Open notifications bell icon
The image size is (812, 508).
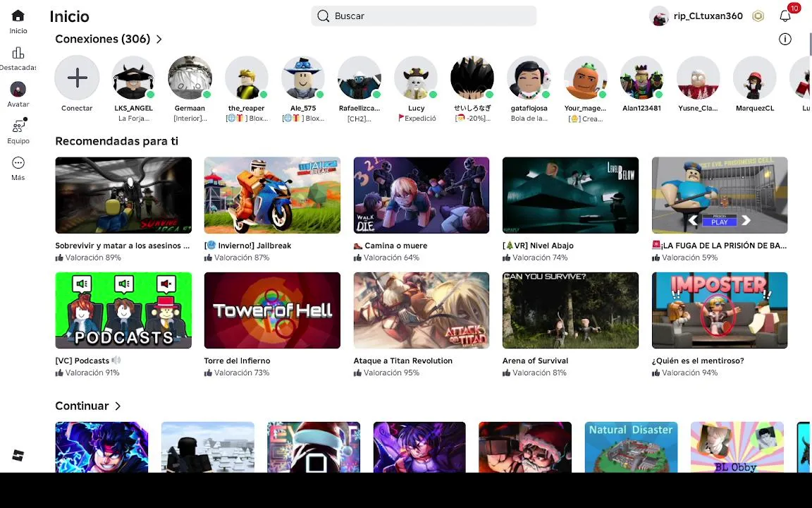[x=785, y=16]
